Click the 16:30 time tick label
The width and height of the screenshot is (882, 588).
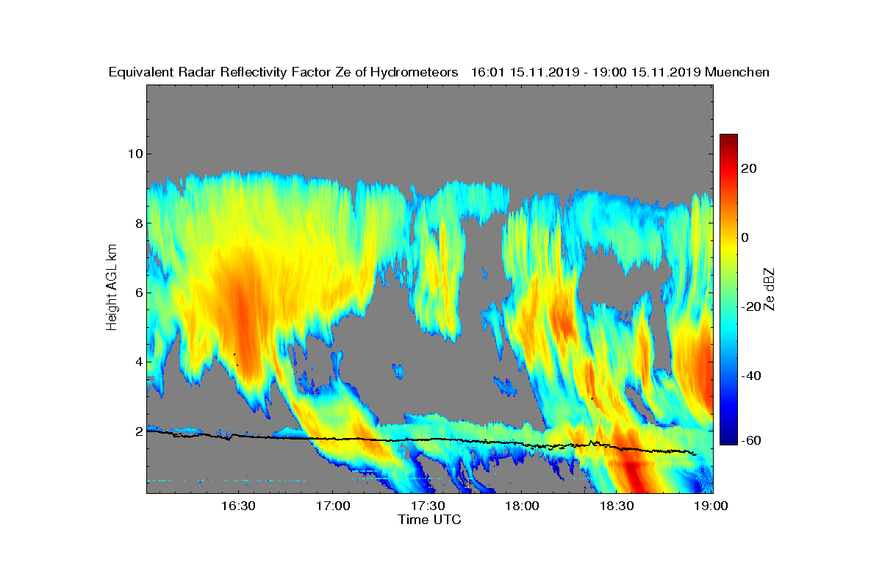click(x=237, y=506)
